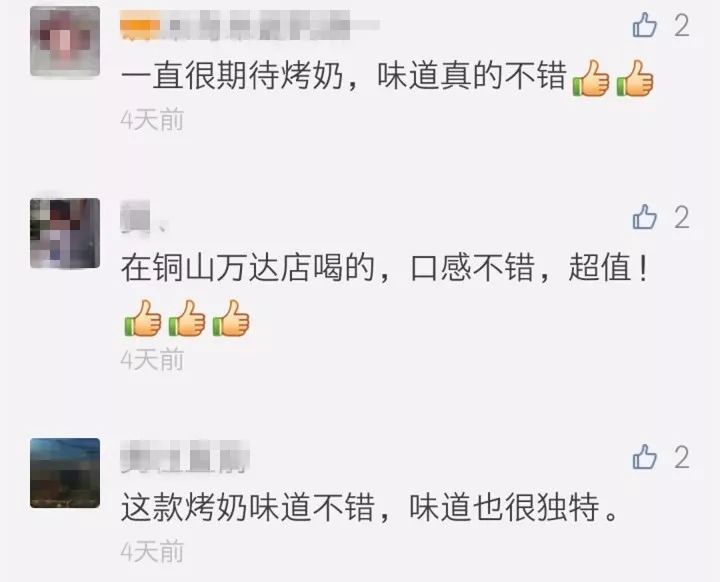The image size is (720, 582).
Task: Tap the leftmost thumbs-up emoji under 铜山万达店 comment
Action: click(142, 318)
